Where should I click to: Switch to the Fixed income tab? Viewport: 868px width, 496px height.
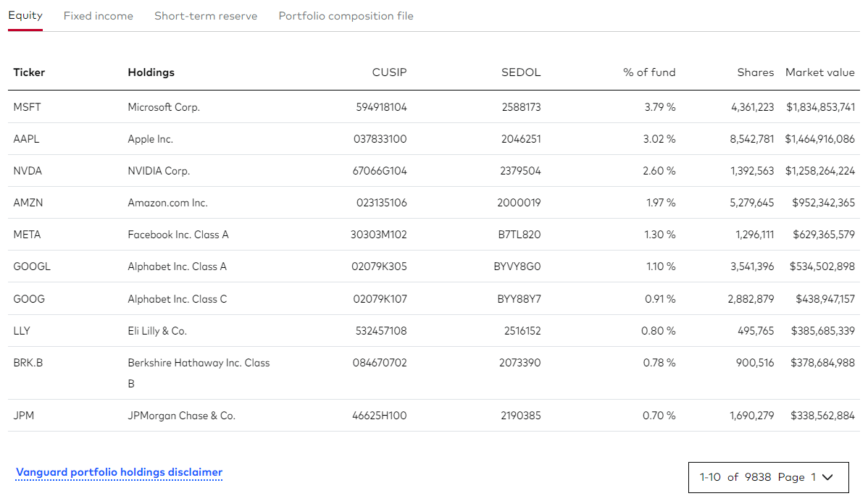coord(99,16)
